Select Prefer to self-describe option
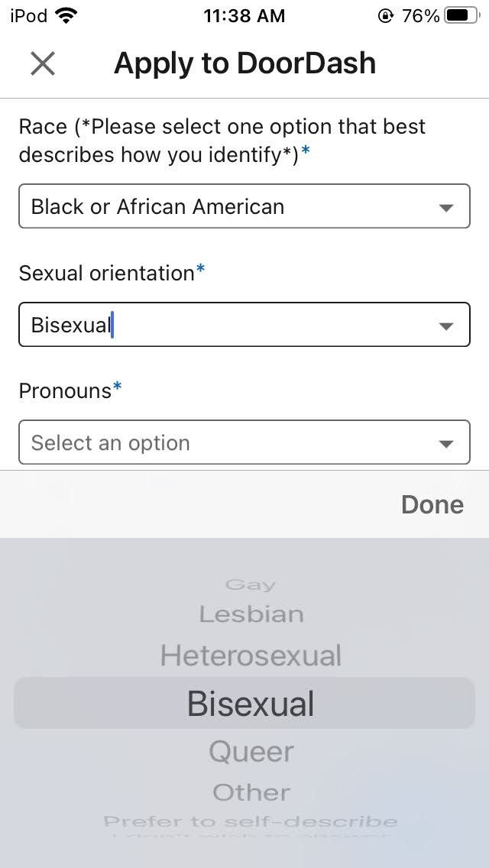The width and height of the screenshot is (489, 868). pyautogui.click(x=251, y=822)
